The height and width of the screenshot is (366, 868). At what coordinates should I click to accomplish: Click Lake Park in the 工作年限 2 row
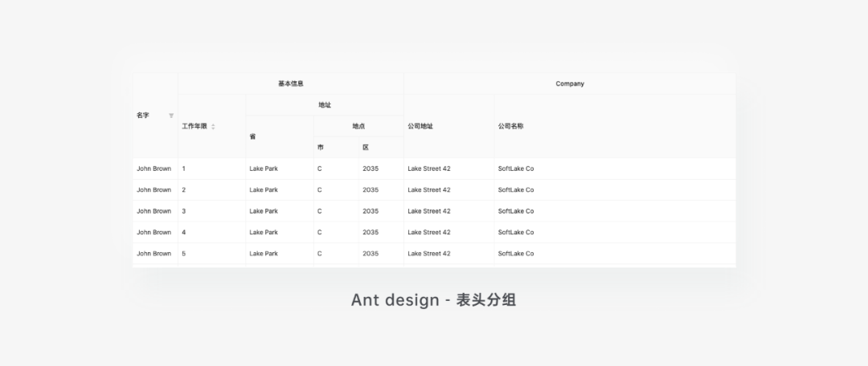[264, 189]
